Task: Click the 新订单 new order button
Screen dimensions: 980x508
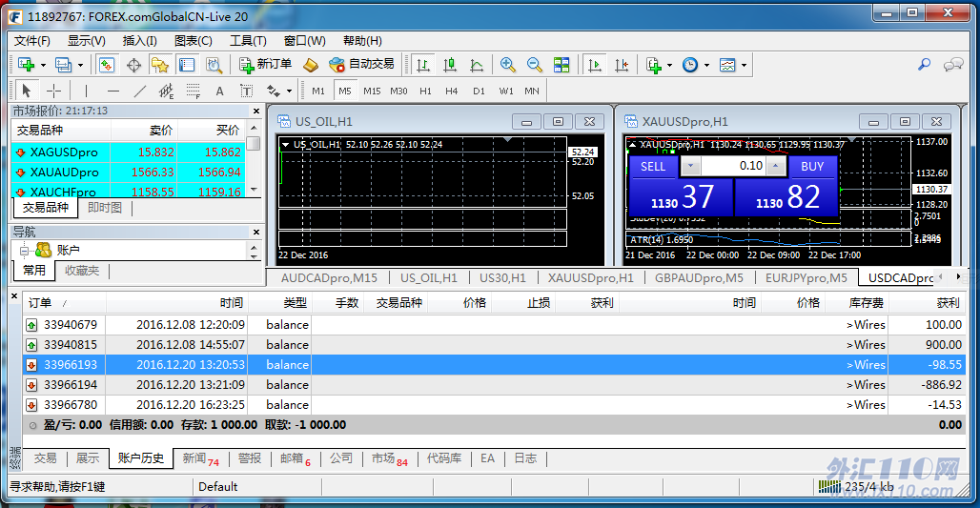Action: pos(266,65)
